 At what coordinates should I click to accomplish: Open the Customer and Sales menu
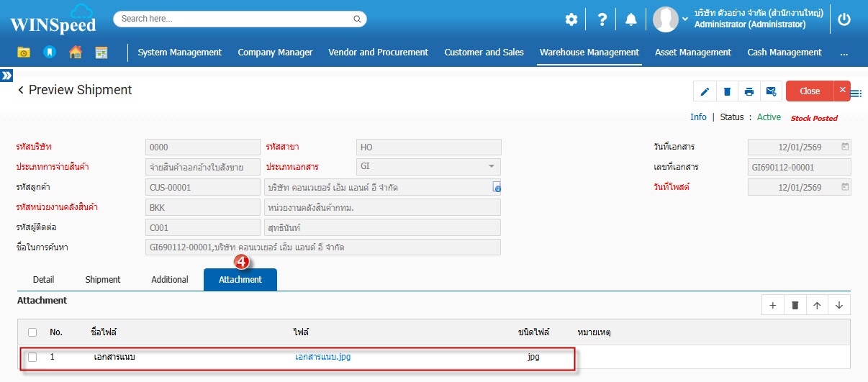tap(484, 53)
